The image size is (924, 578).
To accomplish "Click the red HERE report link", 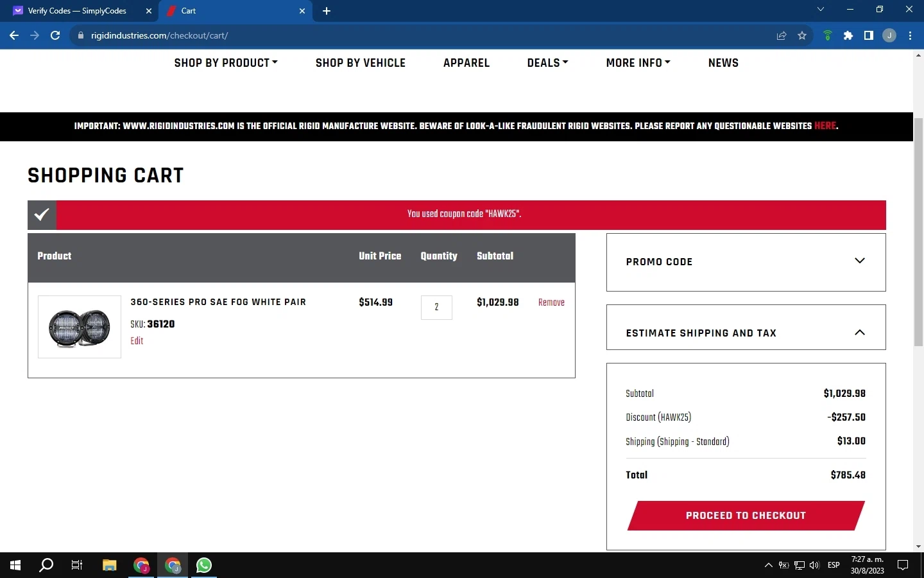I will tap(825, 126).
